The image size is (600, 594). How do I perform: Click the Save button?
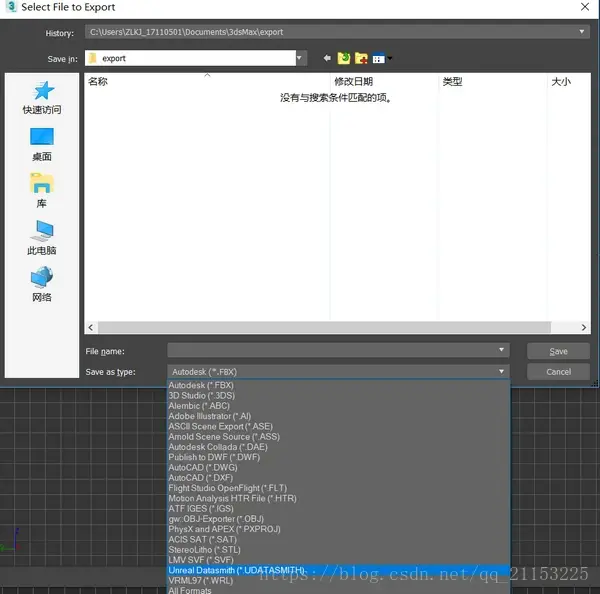tap(558, 351)
